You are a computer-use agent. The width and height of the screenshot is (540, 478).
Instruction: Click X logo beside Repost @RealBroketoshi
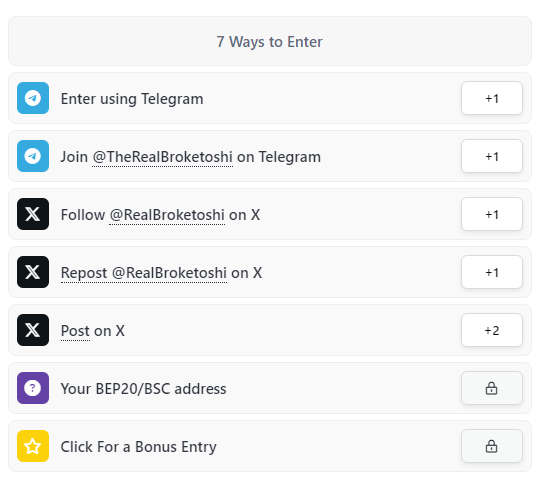tap(33, 272)
